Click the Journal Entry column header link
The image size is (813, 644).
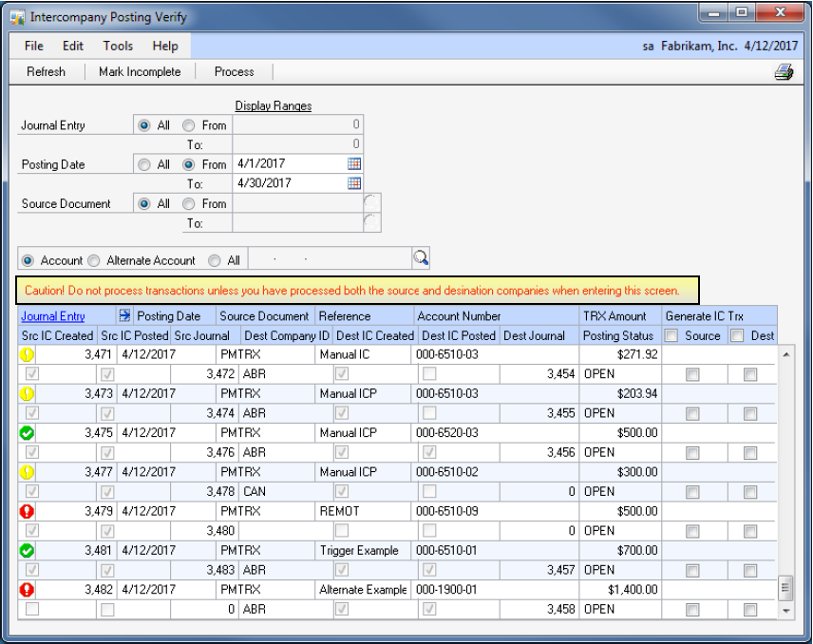[x=53, y=316]
